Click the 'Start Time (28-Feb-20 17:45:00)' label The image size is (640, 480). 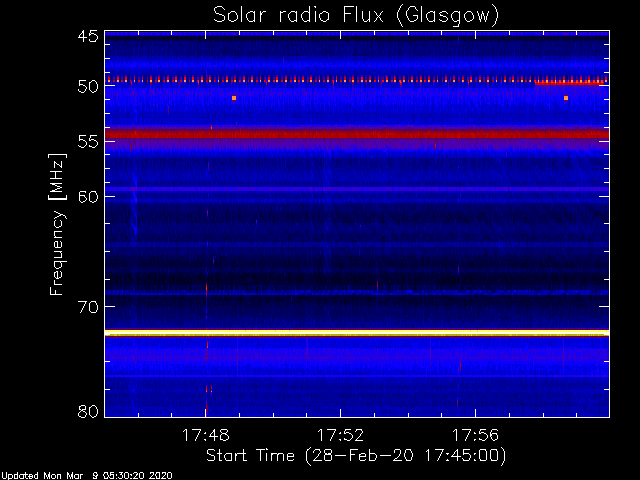coord(356,456)
